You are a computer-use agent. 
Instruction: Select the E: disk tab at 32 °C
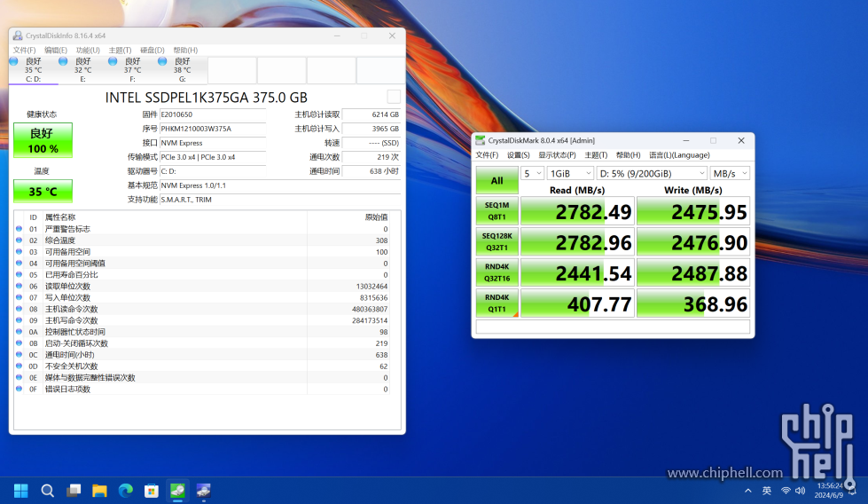[x=83, y=70]
